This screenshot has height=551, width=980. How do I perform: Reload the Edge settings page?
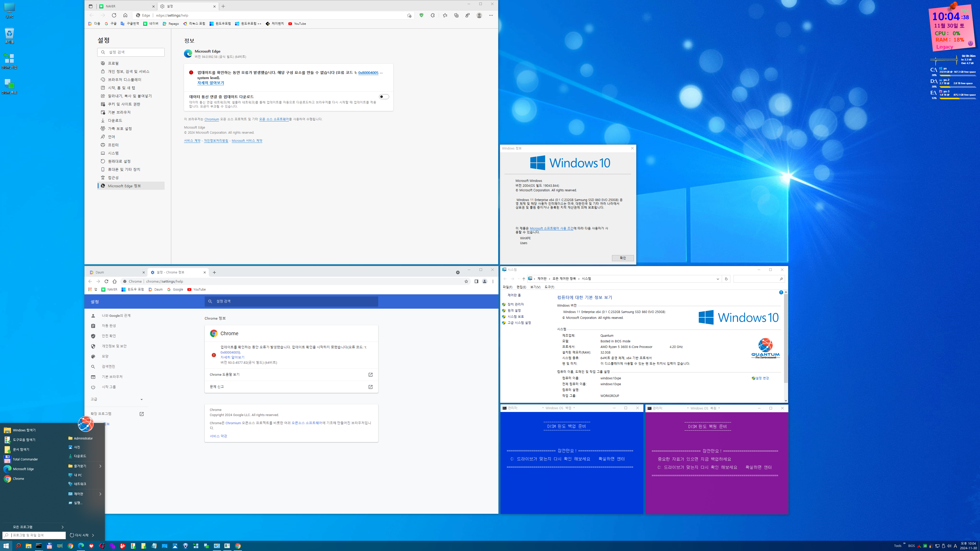(114, 16)
